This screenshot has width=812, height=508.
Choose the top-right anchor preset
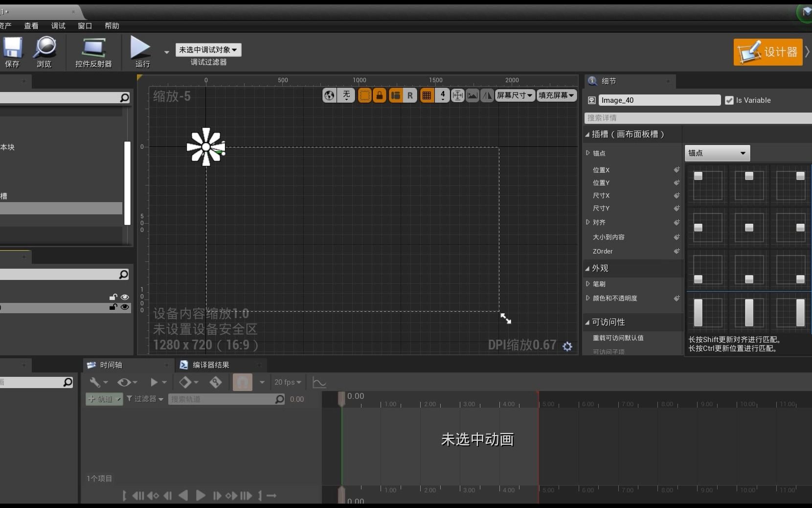[x=791, y=185]
